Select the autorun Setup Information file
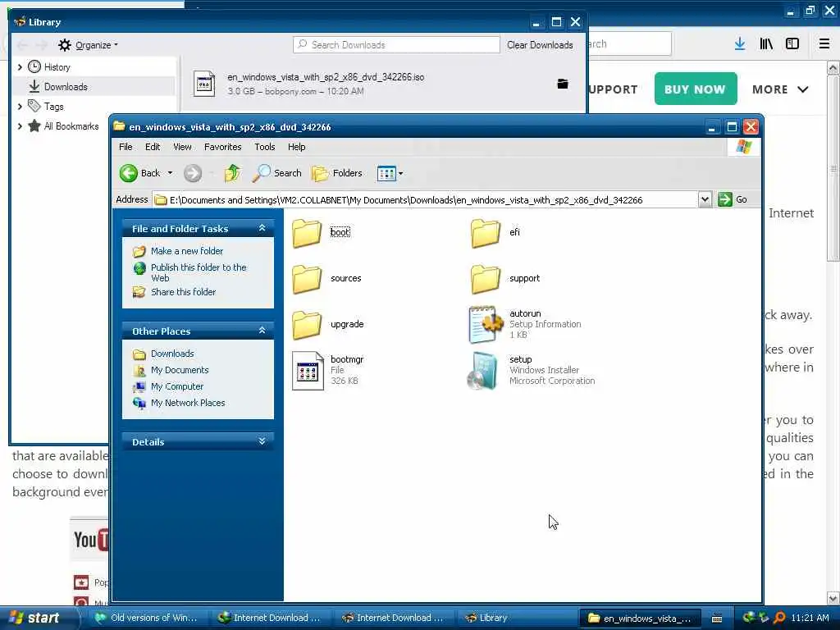 (x=525, y=324)
